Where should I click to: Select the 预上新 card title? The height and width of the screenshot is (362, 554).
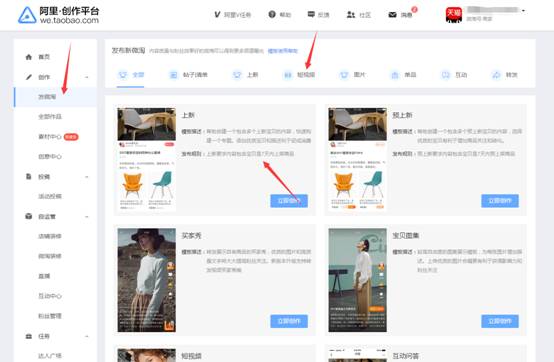402,115
